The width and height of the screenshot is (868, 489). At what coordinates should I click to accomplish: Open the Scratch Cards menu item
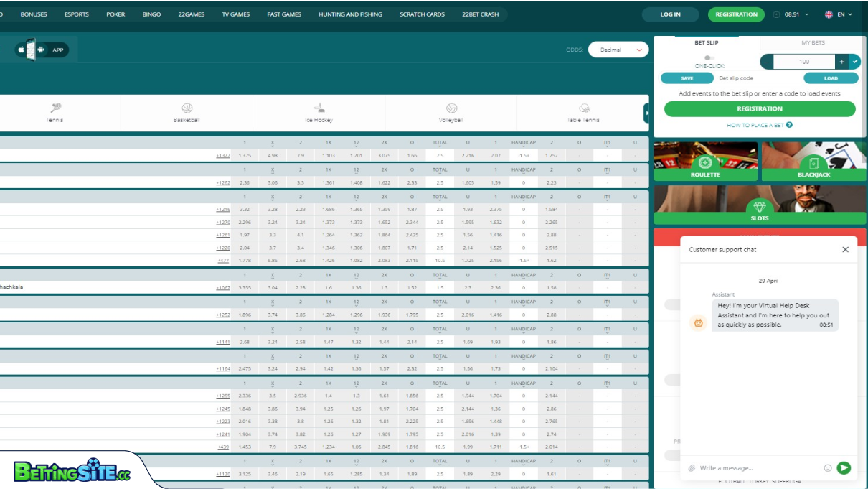click(x=422, y=14)
